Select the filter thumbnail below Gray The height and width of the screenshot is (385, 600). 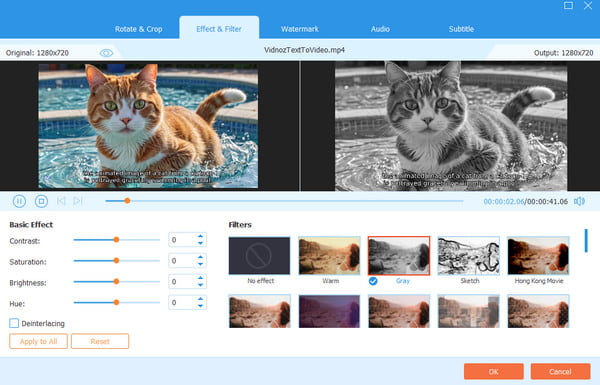point(399,311)
